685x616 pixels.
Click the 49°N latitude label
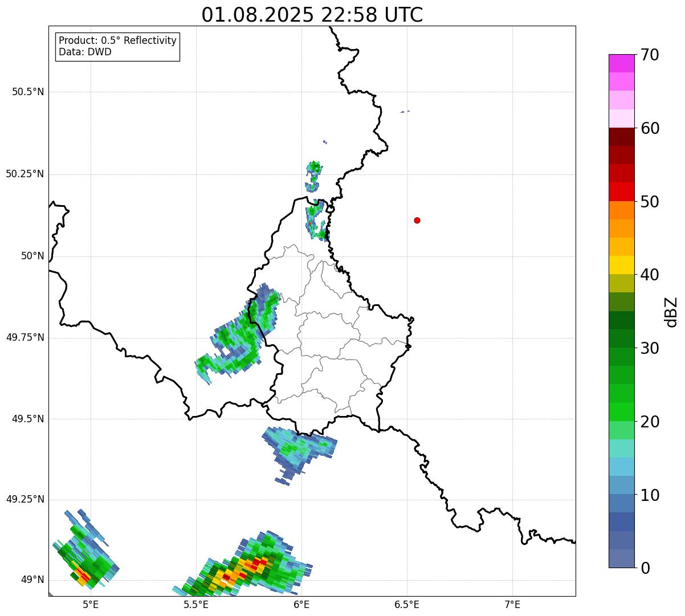pos(32,580)
